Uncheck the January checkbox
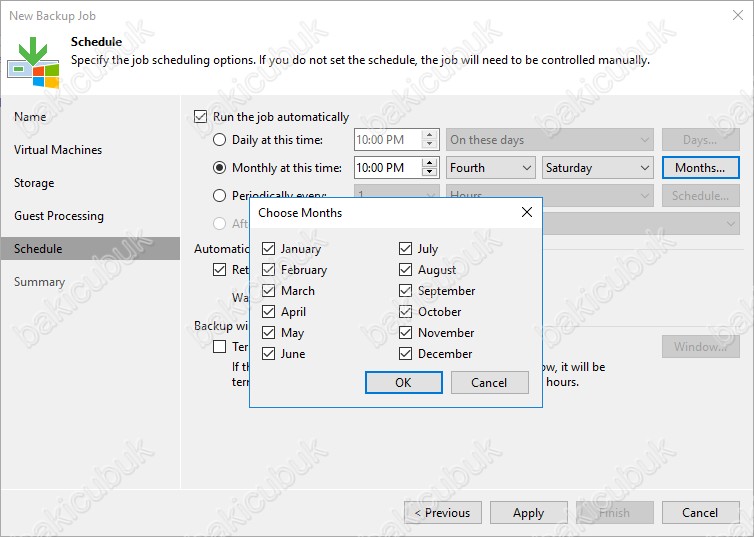The image size is (754, 537). click(x=268, y=249)
